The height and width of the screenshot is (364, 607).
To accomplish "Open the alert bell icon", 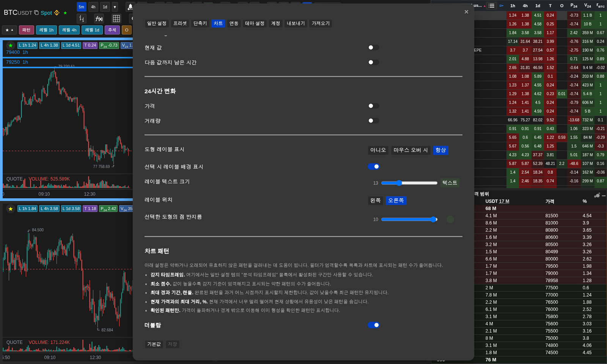I will tap(130, 7).
